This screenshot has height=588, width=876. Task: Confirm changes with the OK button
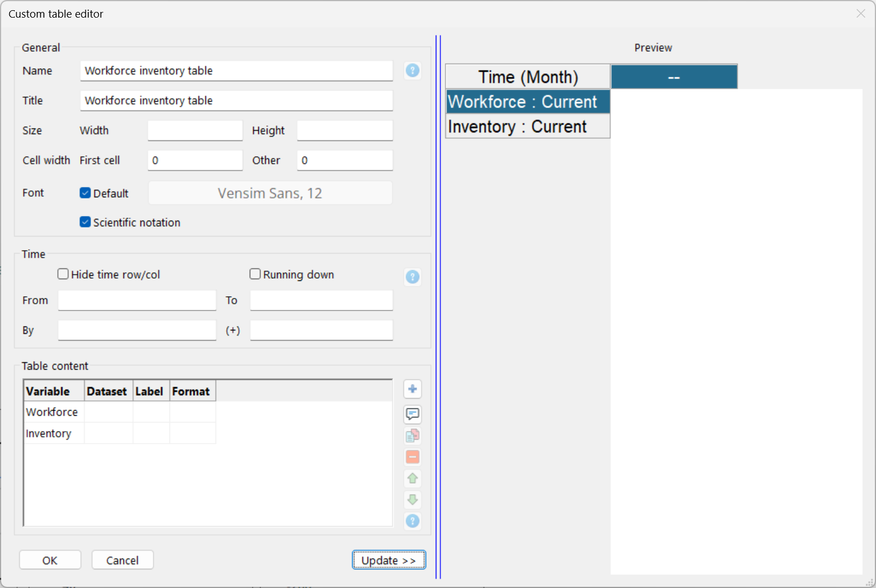[x=49, y=560]
